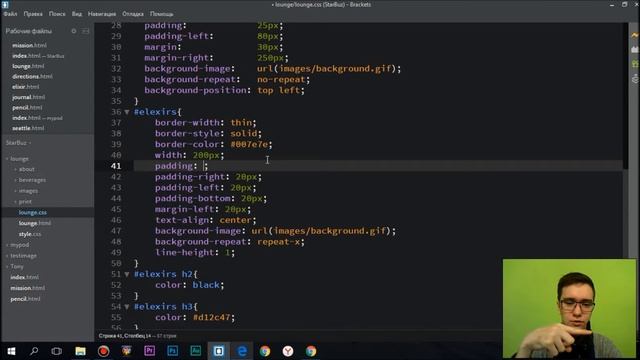Image resolution: width=640 pixels, height=360 pixels.
Task: Open the first Chrome icon on the taskbar
Action: 265,351
